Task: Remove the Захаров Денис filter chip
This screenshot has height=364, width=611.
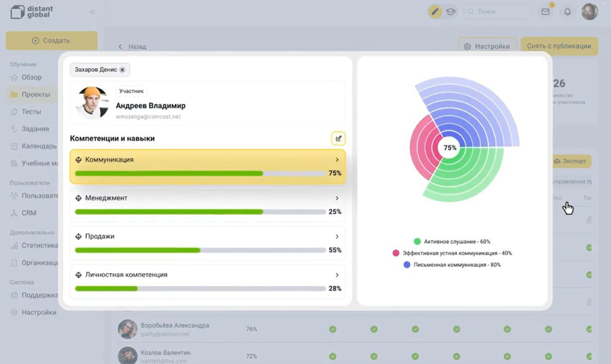Action: pos(123,70)
